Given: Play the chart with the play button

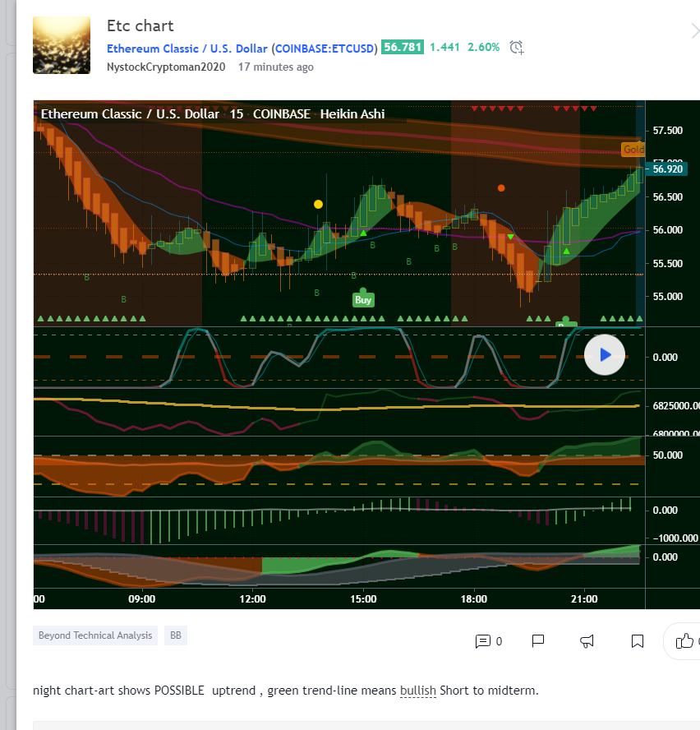Looking at the screenshot, I should point(605,355).
